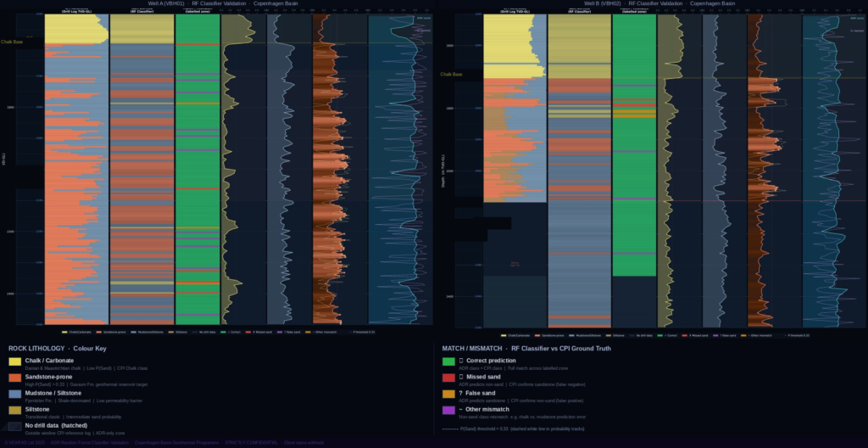The height and width of the screenshot is (448, 868).
Task: Click the yellow Chalk / Carbonate colour swatch
Action: (x=15, y=361)
